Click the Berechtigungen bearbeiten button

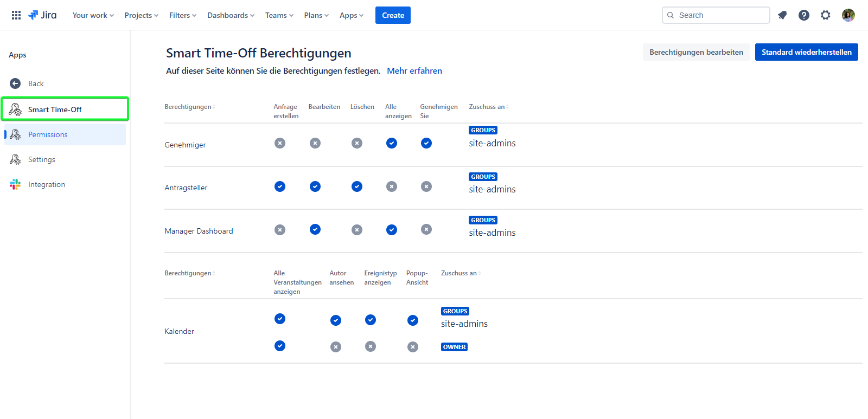(x=696, y=52)
